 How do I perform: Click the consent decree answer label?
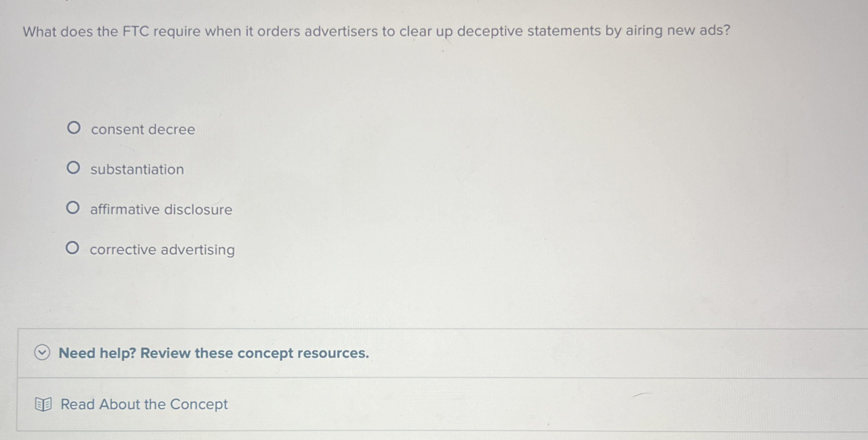coord(142,129)
